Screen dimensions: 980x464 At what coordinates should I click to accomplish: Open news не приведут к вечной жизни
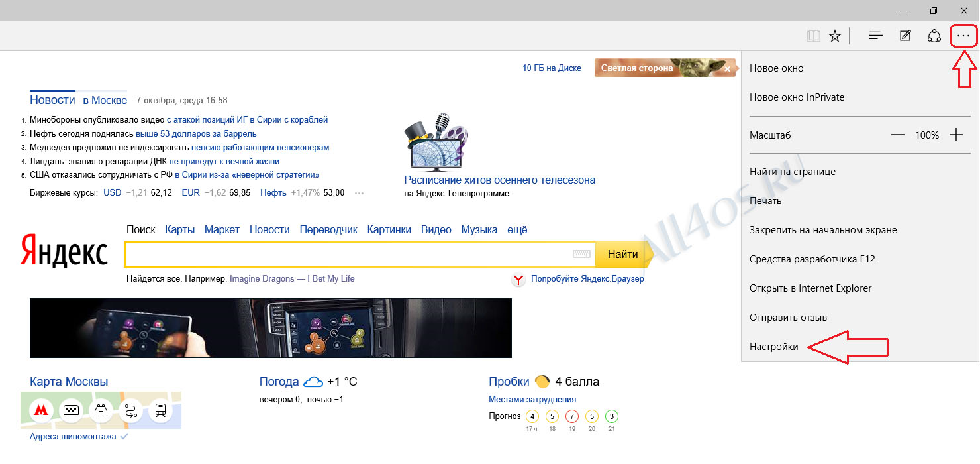[x=224, y=162]
